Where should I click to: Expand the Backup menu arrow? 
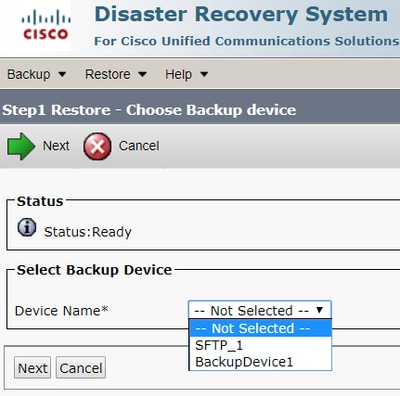(62, 74)
